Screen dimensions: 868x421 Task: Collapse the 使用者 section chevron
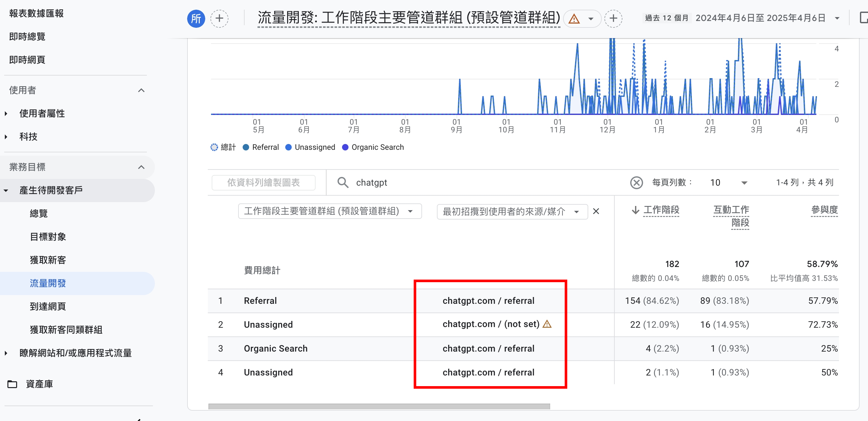coord(142,90)
